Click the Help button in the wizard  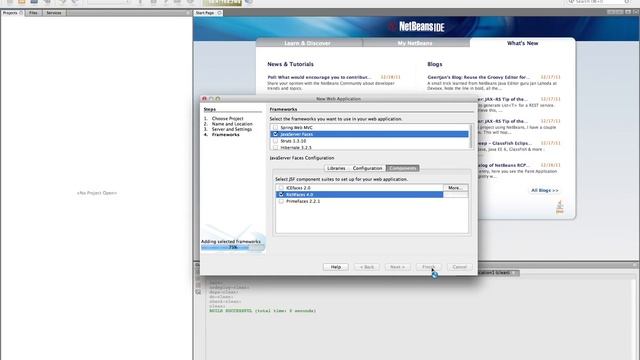pos(336,267)
